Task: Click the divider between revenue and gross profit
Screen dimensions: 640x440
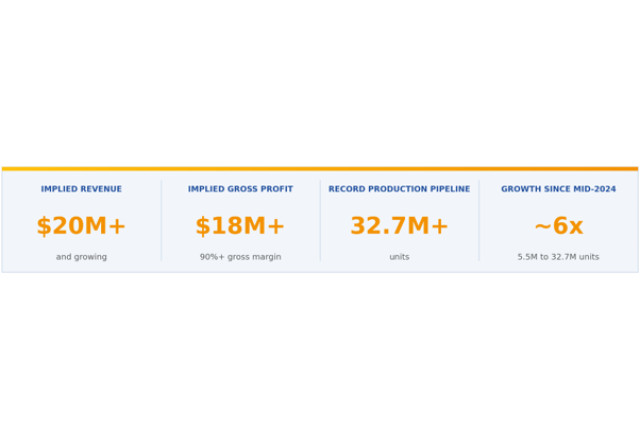Action: click(x=161, y=220)
